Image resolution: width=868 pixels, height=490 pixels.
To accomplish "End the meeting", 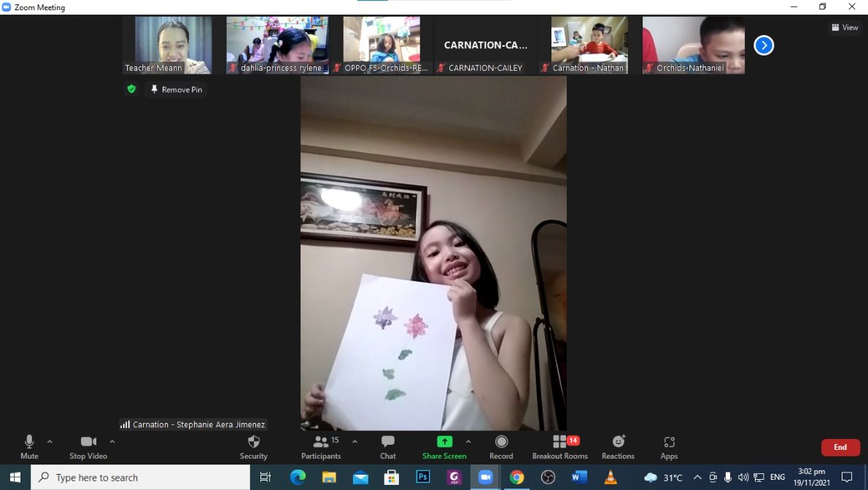I will tap(840, 448).
